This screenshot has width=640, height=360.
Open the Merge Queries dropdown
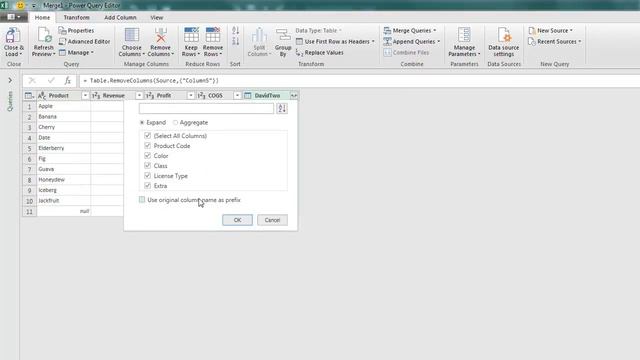pos(410,31)
